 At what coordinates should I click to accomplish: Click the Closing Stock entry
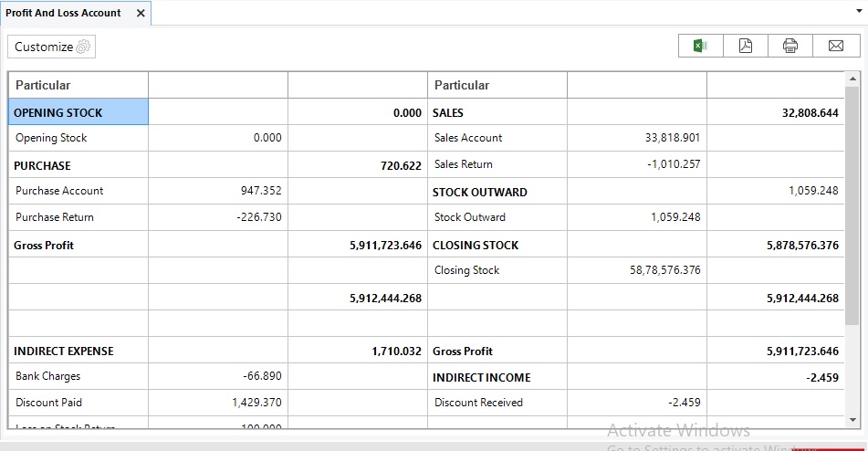pos(467,270)
